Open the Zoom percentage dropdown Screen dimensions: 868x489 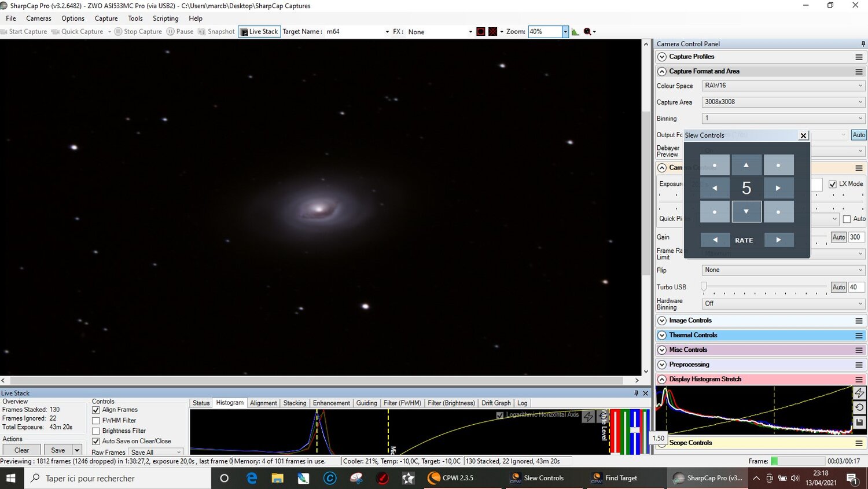tap(565, 32)
